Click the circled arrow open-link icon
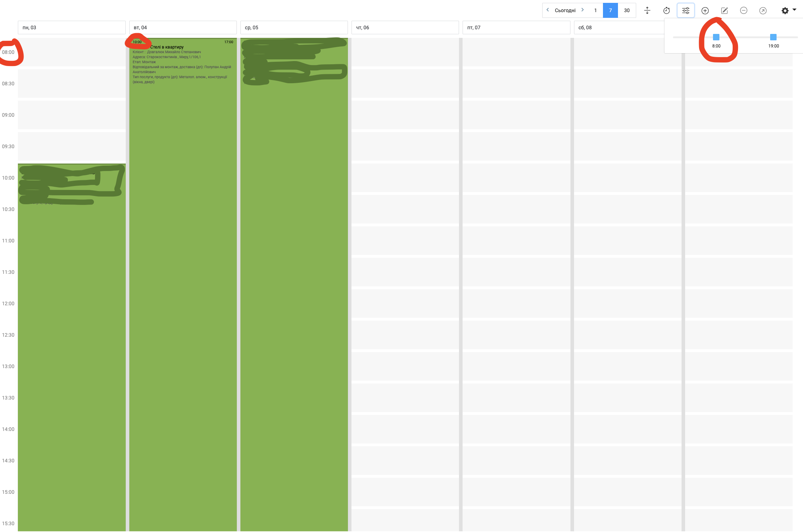The image size is (803, 532). click(763, 10)
